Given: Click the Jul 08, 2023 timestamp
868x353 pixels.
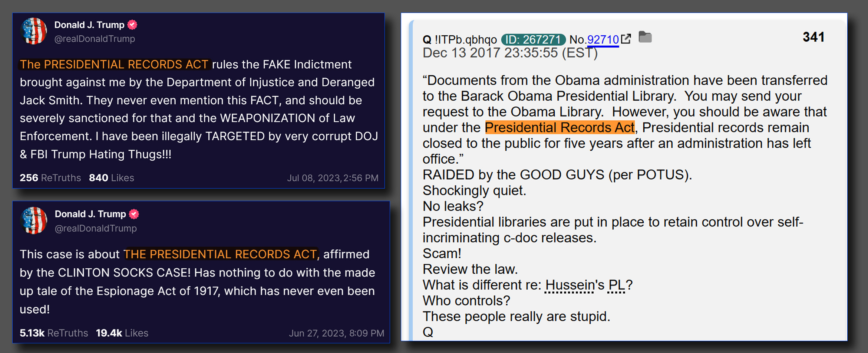Looking at the screenshot, I should point(333,178).
